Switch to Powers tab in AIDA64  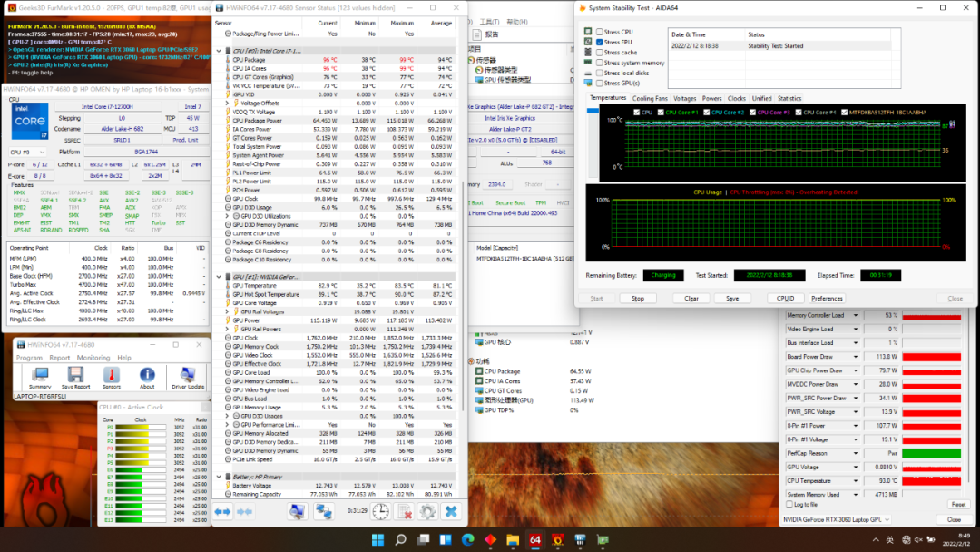point(712,98)
